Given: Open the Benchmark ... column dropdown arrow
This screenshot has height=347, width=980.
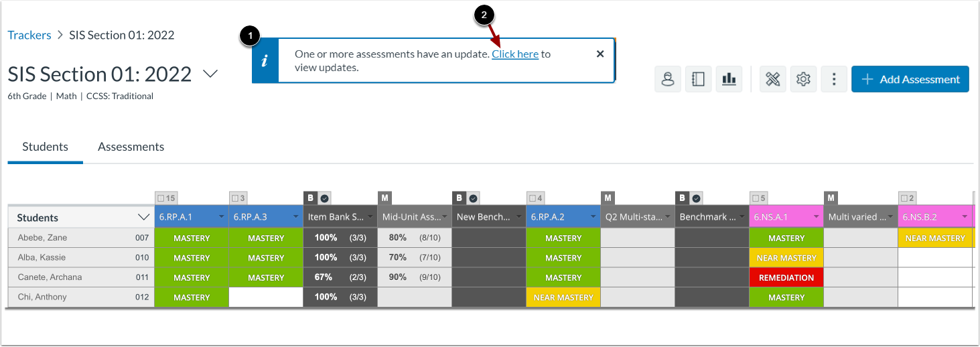Looking at the screenshot, I should pyautogui.click(x=742, y=217).
